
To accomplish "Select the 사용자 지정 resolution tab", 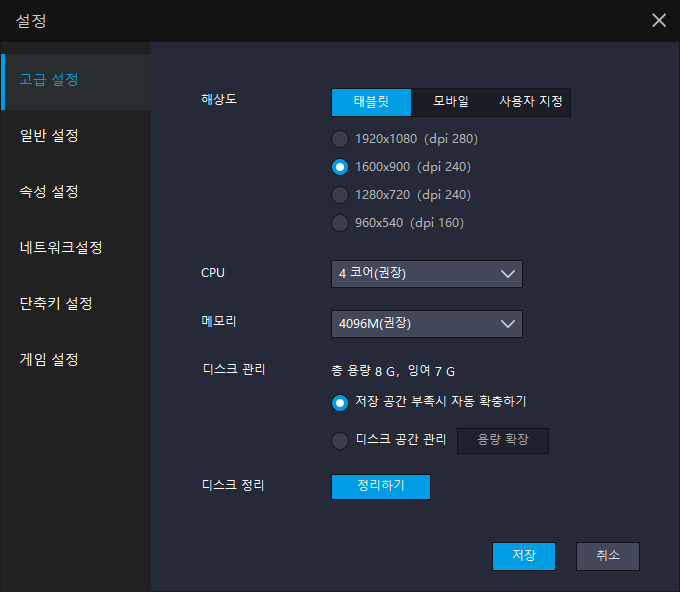I will point(530,102).
